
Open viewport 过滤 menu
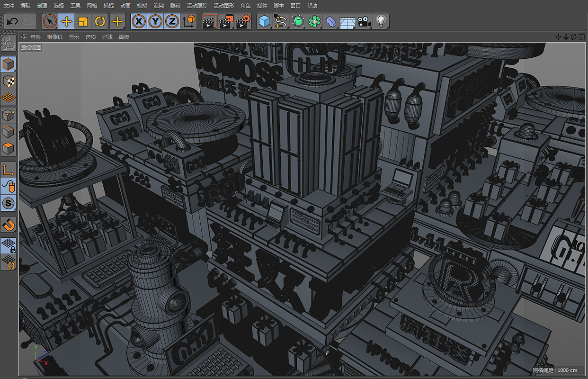coord(107,37)
